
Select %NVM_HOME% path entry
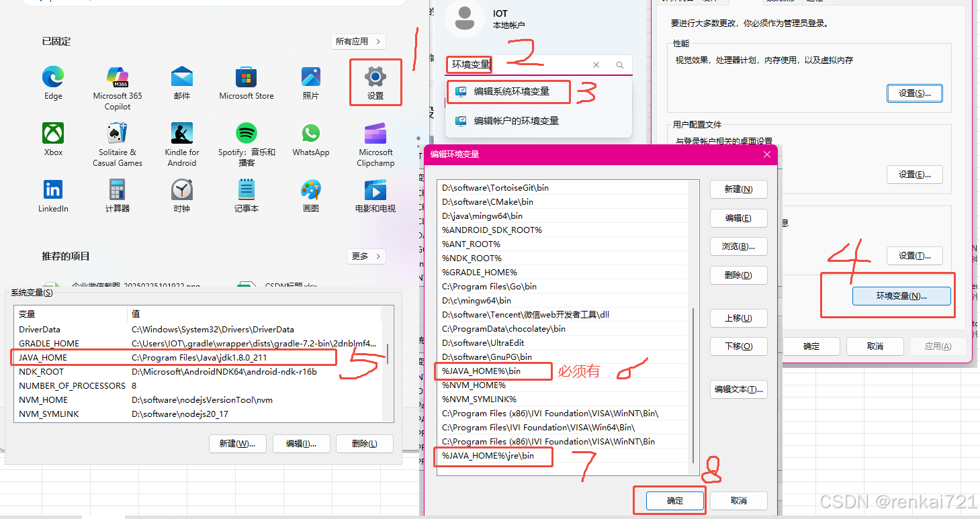click(x=563, y=385)
